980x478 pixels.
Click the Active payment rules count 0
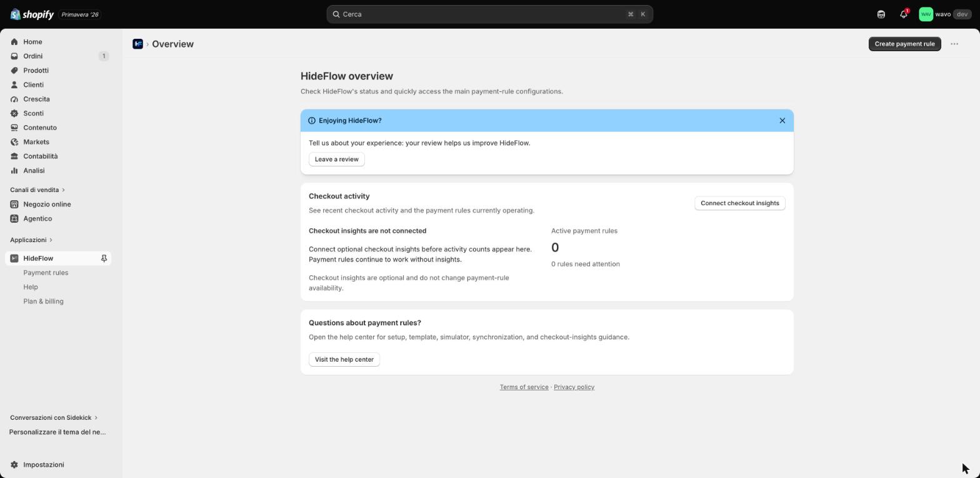(x=555, y=248)
